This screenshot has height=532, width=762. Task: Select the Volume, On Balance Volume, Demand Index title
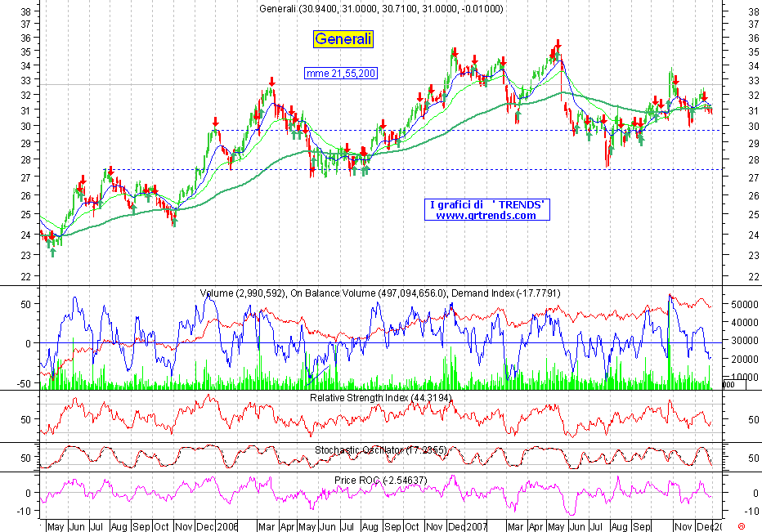380,293
